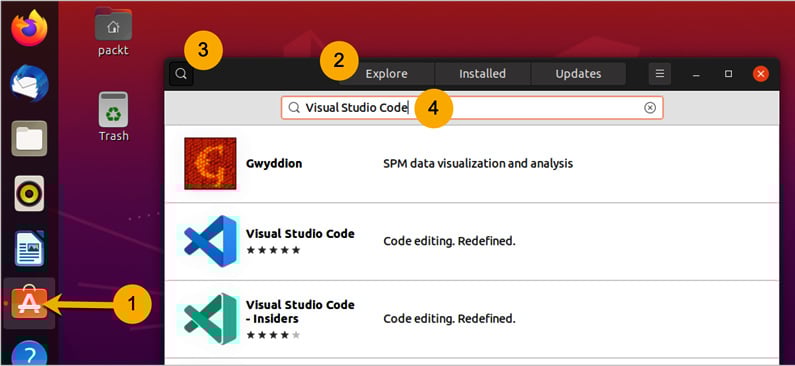Image resolution: width=795 pixels, height=366 pixels.
Task: Open the Visual Studio Code result
Action: click(x=472, y=242)
